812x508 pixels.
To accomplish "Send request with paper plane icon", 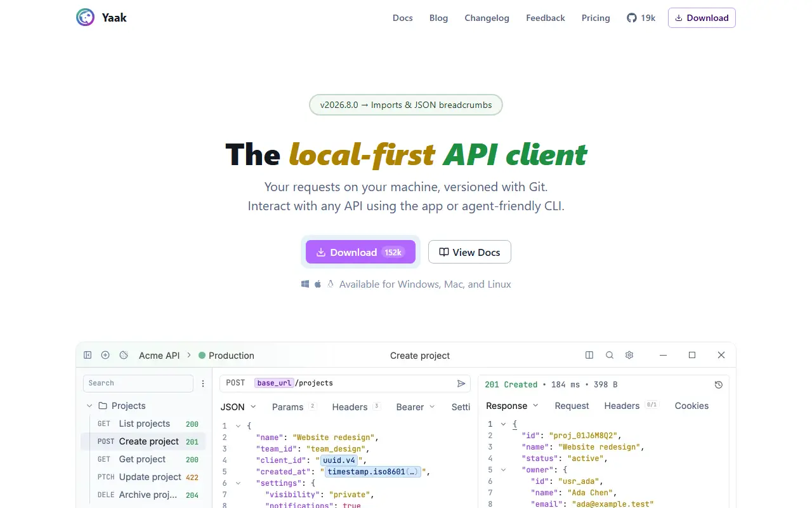I will [x=461, y=384].
